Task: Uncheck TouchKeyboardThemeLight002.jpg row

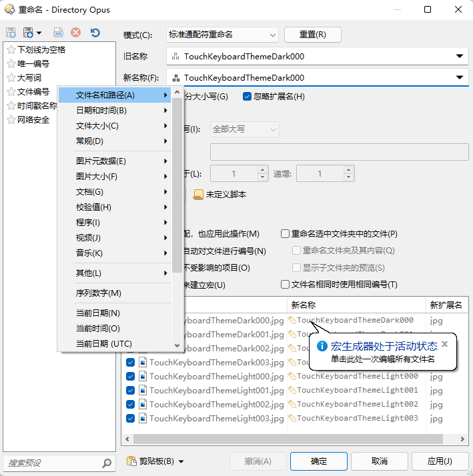Action: tap(130, 405)
